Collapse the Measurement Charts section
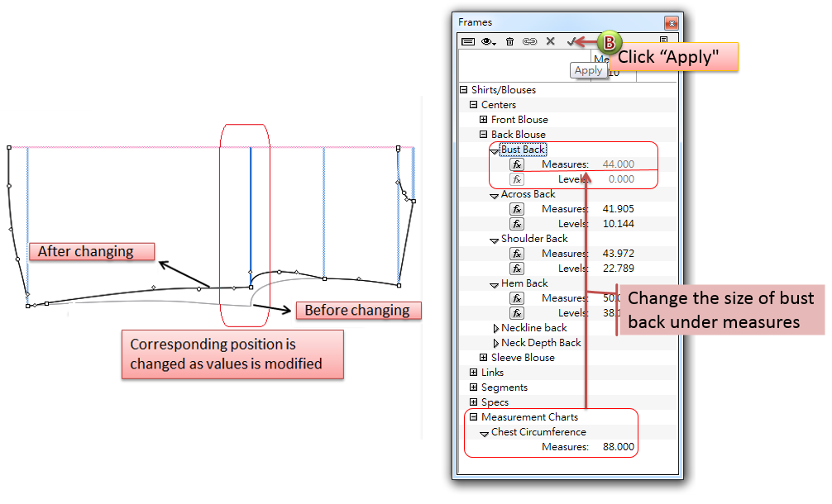832x504 pixels. click(x=474, y=417)
